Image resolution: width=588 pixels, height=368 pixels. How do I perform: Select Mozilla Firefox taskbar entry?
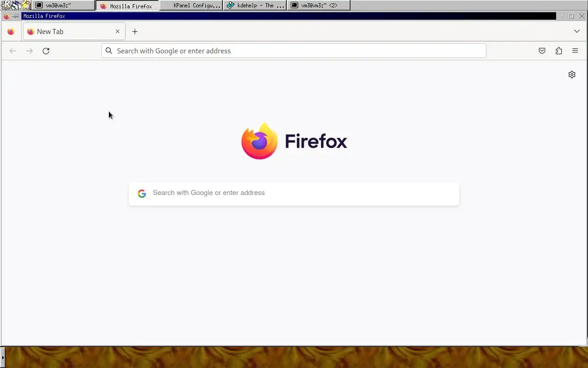(x=127, y=6)
